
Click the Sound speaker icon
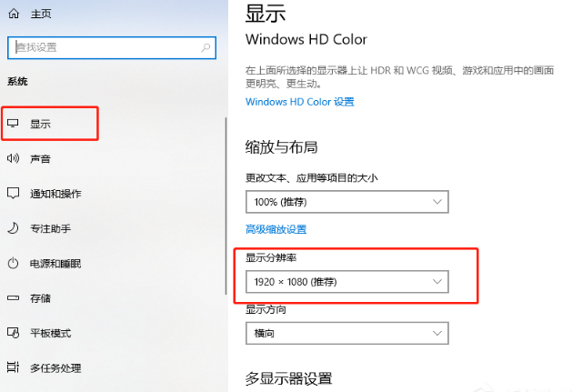[x=13, y=159]
